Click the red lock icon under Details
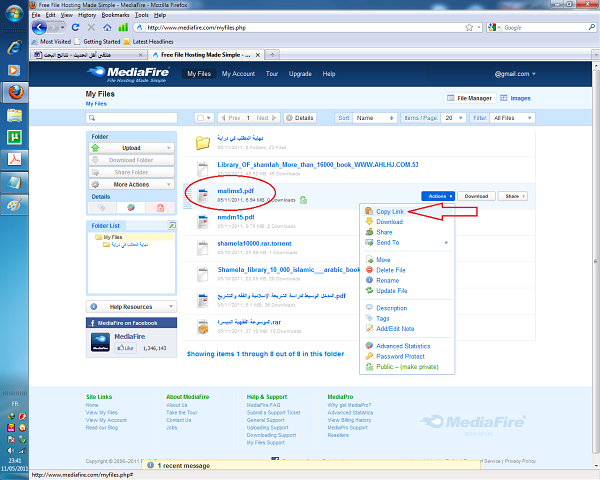 tap(160, 207)
